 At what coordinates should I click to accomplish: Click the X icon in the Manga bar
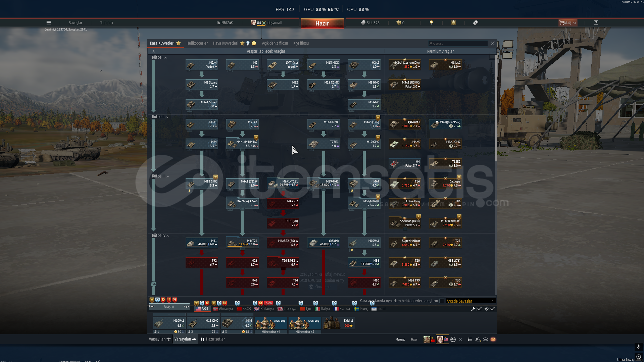click(461, 340)
